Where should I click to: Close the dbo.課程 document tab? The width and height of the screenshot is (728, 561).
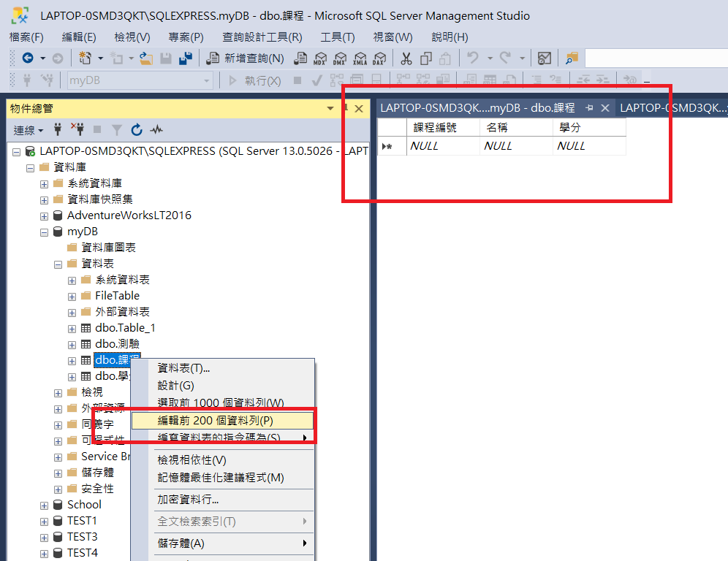point(605,108)
